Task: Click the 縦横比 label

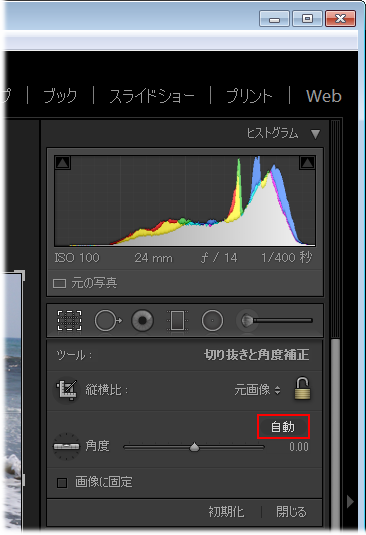Action: (106, 390)
